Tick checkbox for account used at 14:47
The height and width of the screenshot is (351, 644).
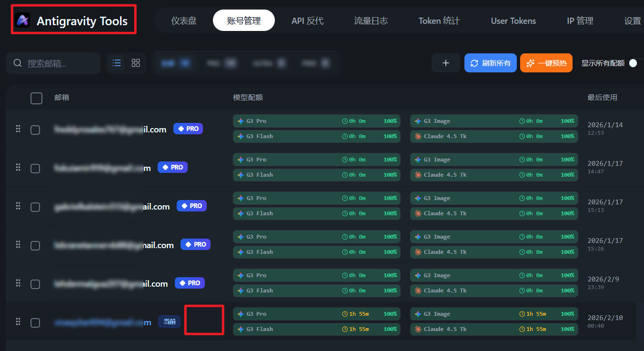pos(35,168)
